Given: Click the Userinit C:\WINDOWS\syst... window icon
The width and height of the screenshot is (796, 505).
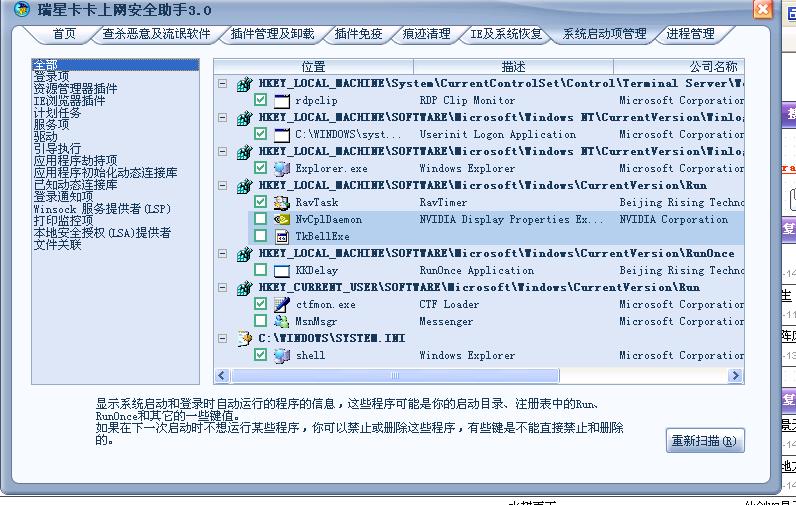Looking at the screenshot, I should [x=282, y=134].
